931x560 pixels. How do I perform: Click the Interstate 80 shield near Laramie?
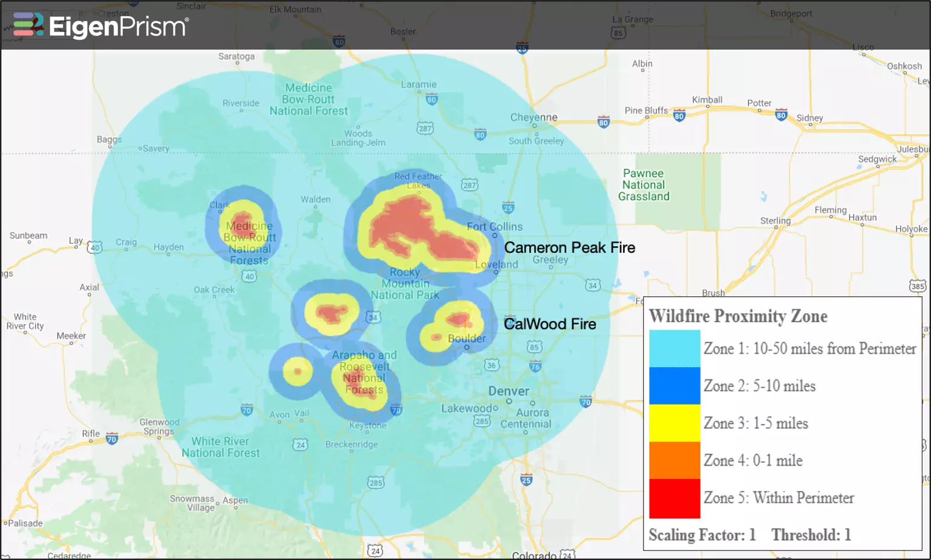tap(431, 100)
